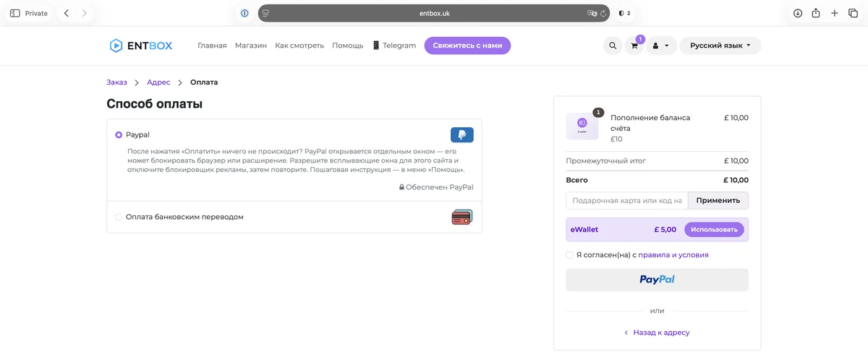The width and height of the screenshot is (868, 360).
Task: Click the PayPal logo badge
Action: tap(461, 135)
